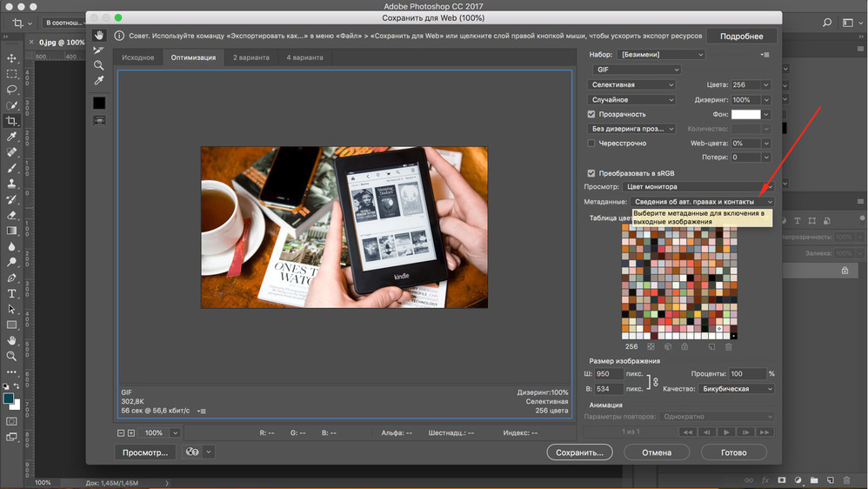The height and width of the screenshot is (489, 868).
Task: Click the Готово button
Action: point(733,452)
